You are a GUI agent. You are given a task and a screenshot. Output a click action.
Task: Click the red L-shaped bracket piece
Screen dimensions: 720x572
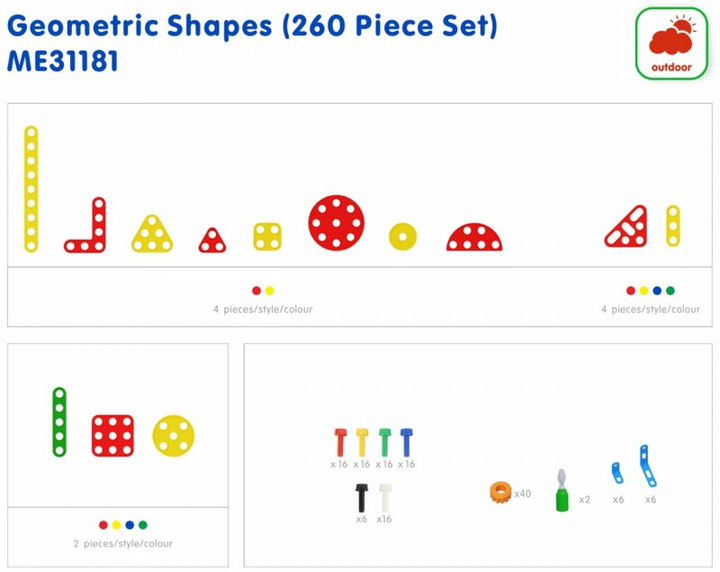pyautogui.click(x=89, y=230)
